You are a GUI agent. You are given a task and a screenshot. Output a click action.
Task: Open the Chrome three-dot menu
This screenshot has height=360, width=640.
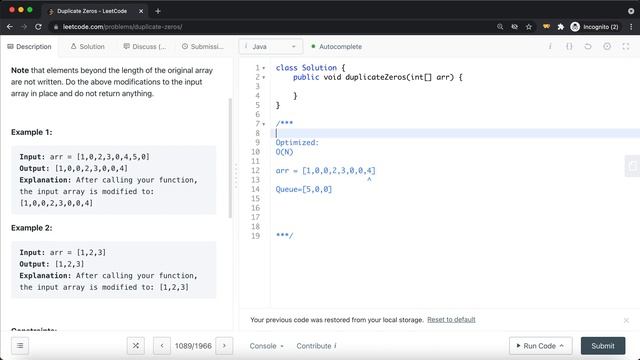631,27
